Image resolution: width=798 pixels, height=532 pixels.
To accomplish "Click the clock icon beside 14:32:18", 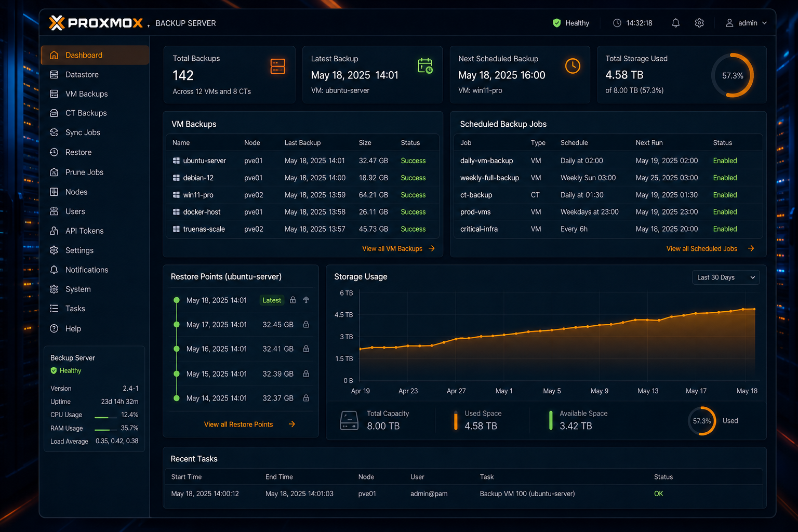I will (x=617, y=23).
